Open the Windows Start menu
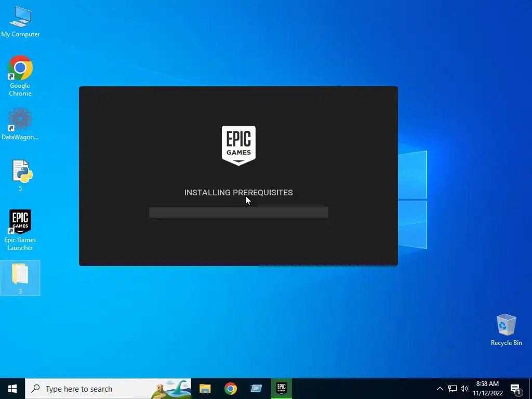This screenshot has width=532, height=399. coord(12,389)
